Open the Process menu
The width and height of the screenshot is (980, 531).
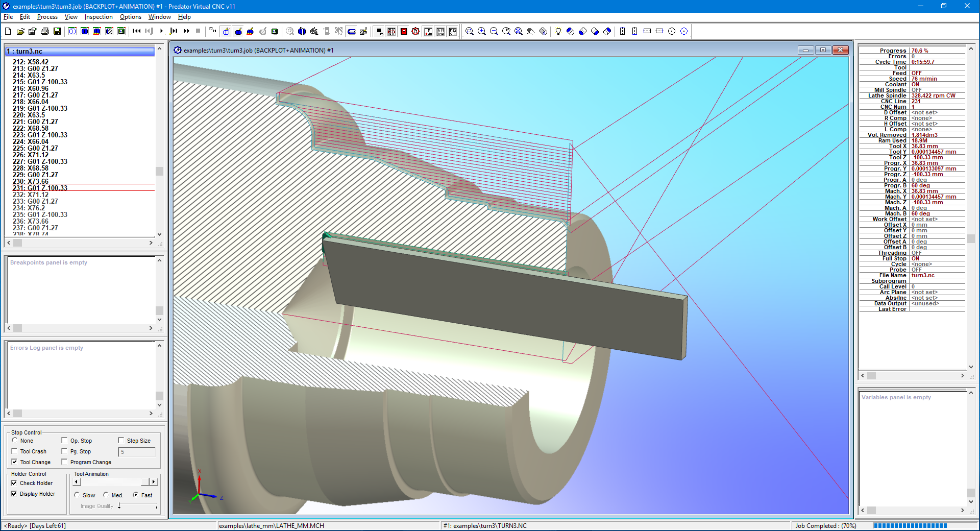tap(47, 17)
